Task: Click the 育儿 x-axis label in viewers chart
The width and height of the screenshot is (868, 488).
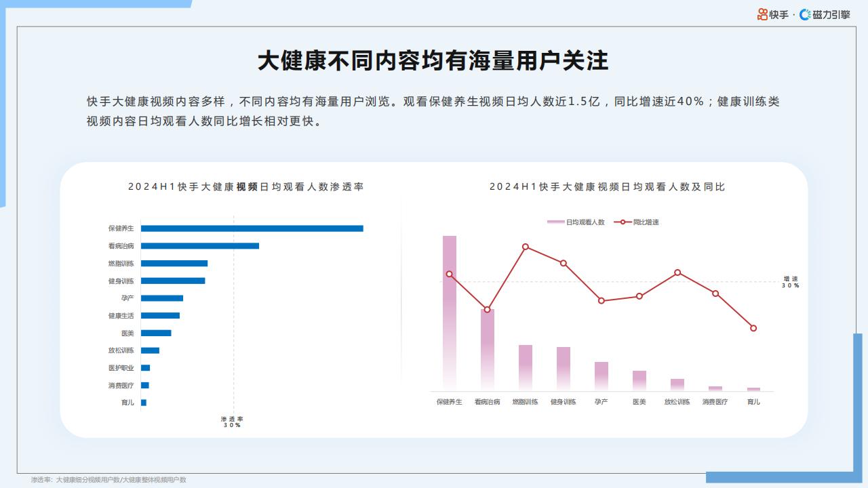Action: (753, 402)
